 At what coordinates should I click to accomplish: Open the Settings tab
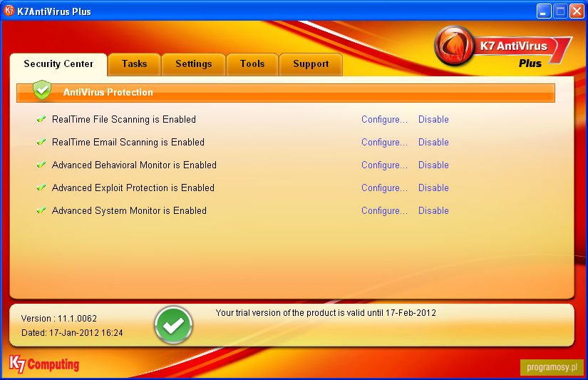pyautogui.click(x=193, y=64)
